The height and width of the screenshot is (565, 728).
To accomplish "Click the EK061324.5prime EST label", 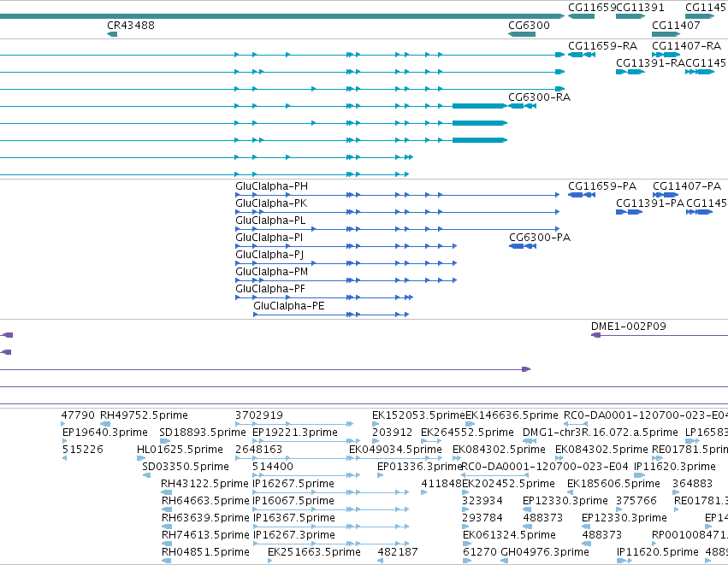I will tap(509, 535).
